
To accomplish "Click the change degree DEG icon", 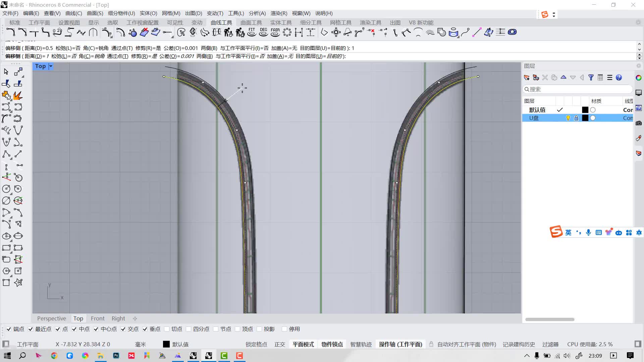I will 263,32.
